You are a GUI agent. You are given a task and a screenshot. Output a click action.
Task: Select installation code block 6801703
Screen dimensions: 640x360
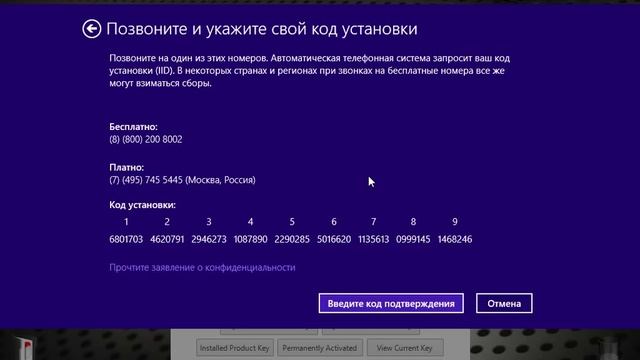pyautogui.click(x=126, y=239)
